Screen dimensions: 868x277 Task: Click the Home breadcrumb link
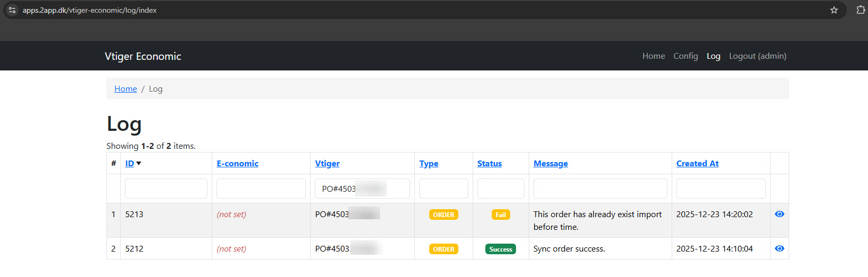125,89
